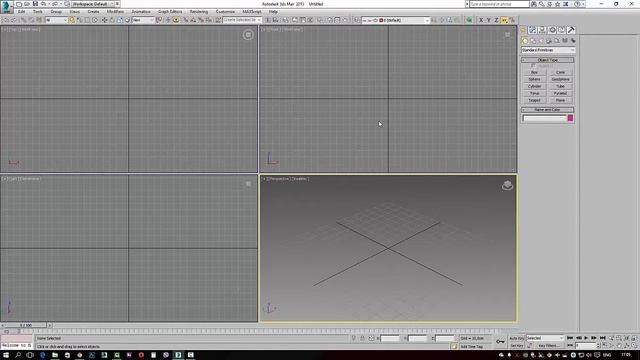The height and width of the screenshot is (360, 640).
Task: Click the Sphere primitive button
Action: pos(534,79)
